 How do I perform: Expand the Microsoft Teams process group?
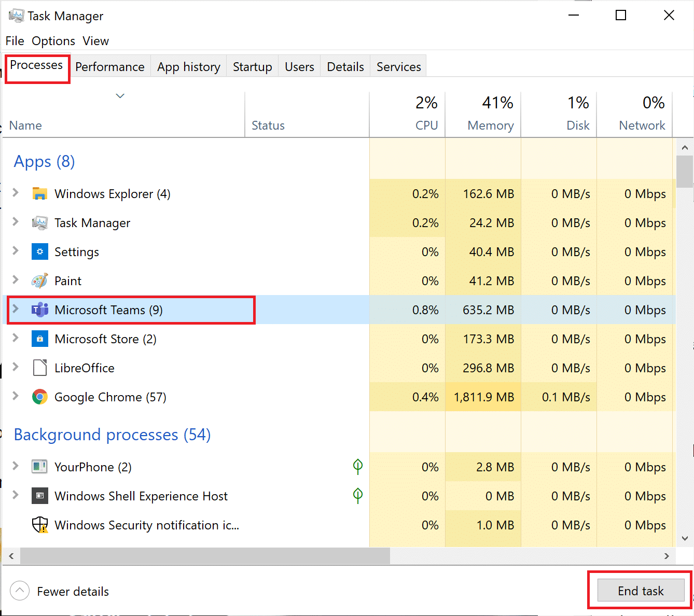pos(15,310)
